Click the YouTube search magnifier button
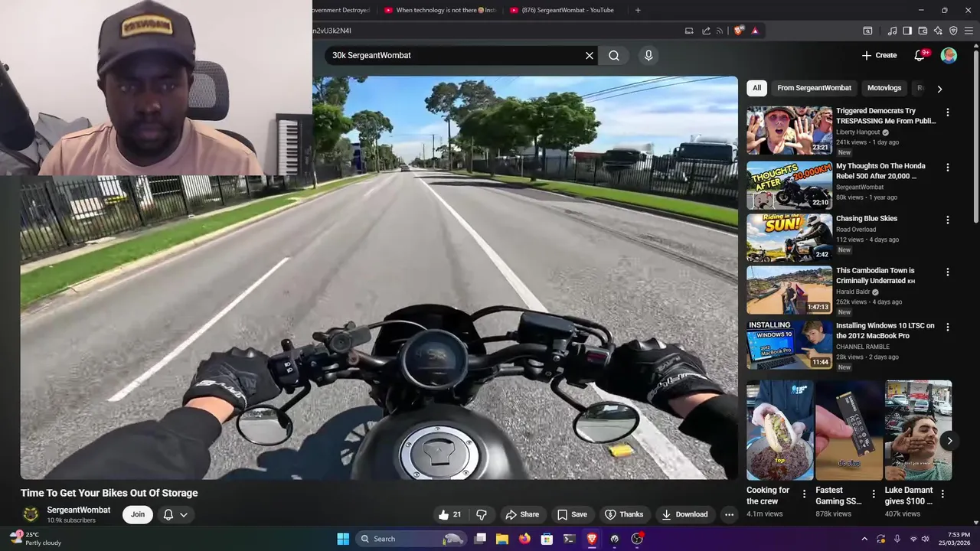Image resolution: width=980 pixels, height=551 pixels. coord(614,55)
